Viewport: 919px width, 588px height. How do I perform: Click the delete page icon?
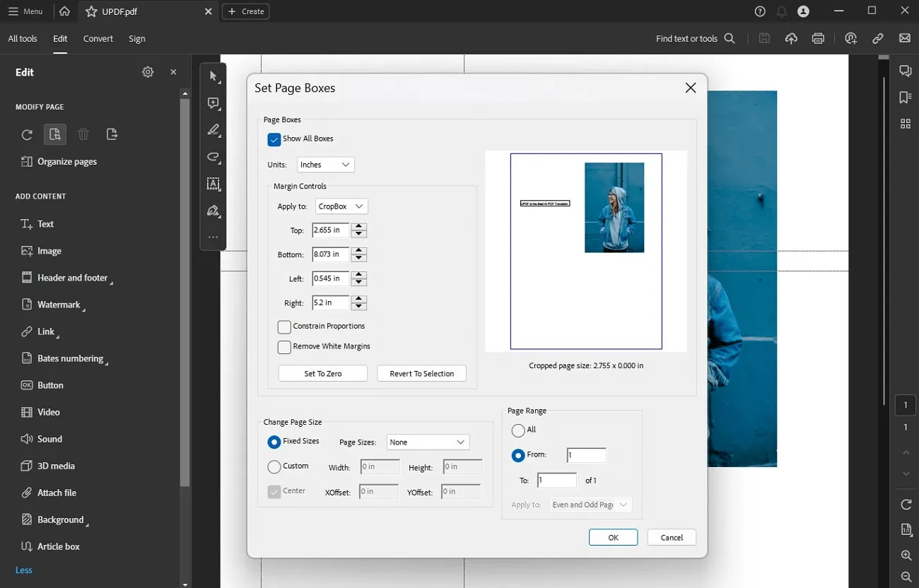[83, 134]
